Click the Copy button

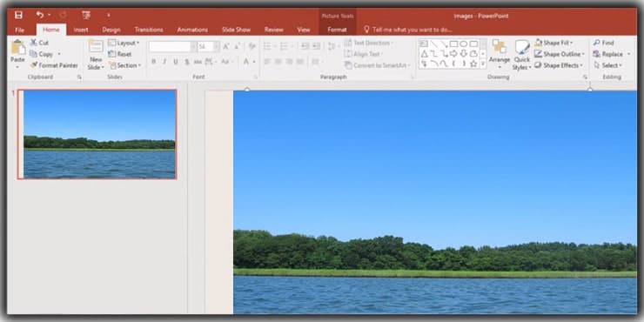[x=42, y=54]
